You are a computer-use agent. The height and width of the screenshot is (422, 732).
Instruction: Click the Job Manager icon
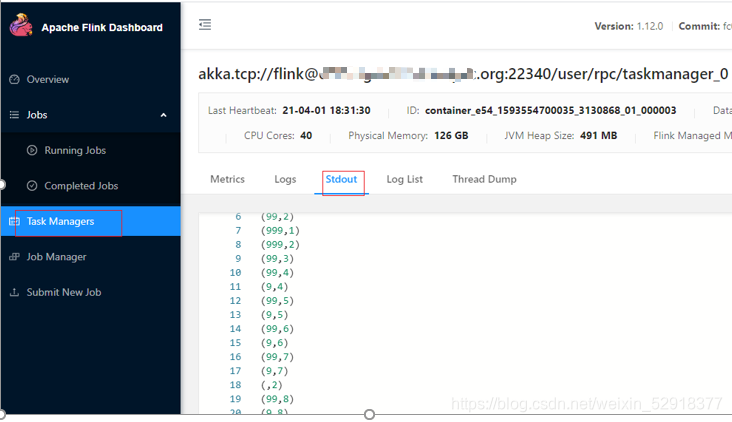coord(14,257)
